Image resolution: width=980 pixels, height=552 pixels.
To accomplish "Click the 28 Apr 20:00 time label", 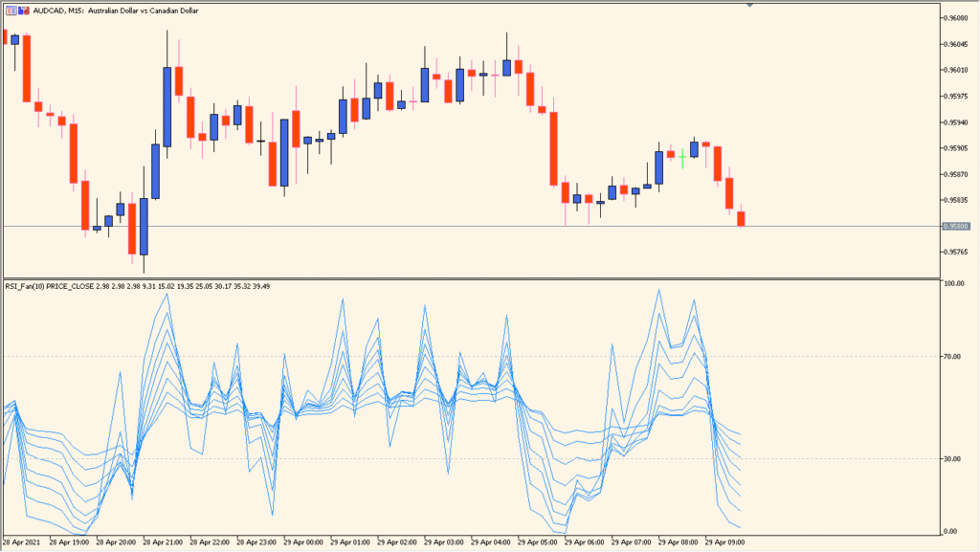I will tap(116, 542).
